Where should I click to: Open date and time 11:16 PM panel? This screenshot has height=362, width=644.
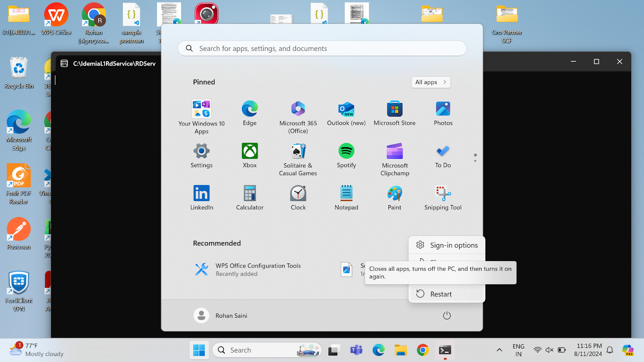[x=588, y=350]
